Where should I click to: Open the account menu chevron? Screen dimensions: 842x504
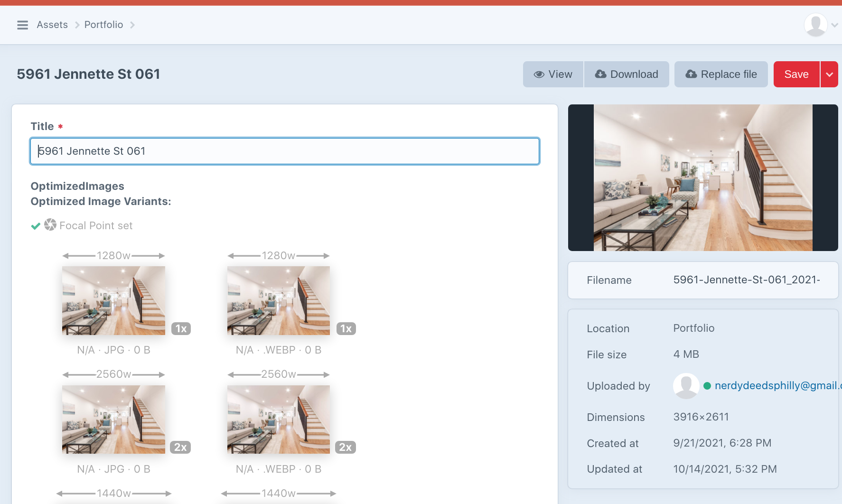click(x=834, y=25)
